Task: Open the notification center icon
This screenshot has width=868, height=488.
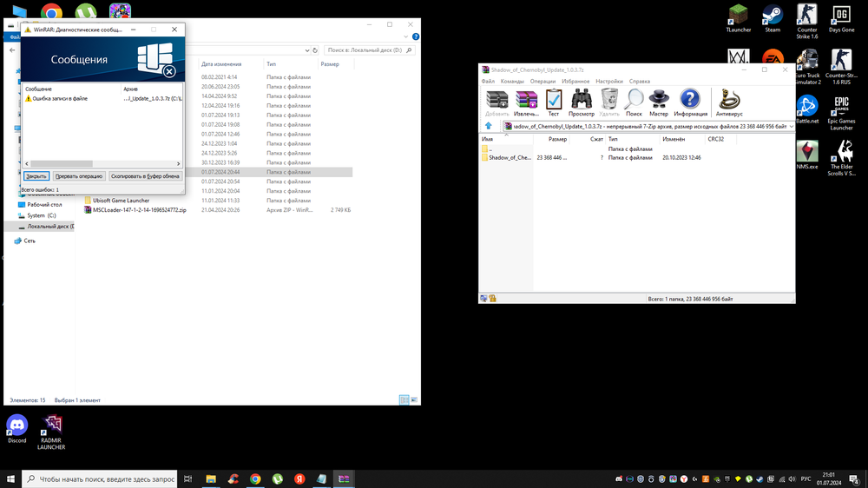Action: point(855,479)
